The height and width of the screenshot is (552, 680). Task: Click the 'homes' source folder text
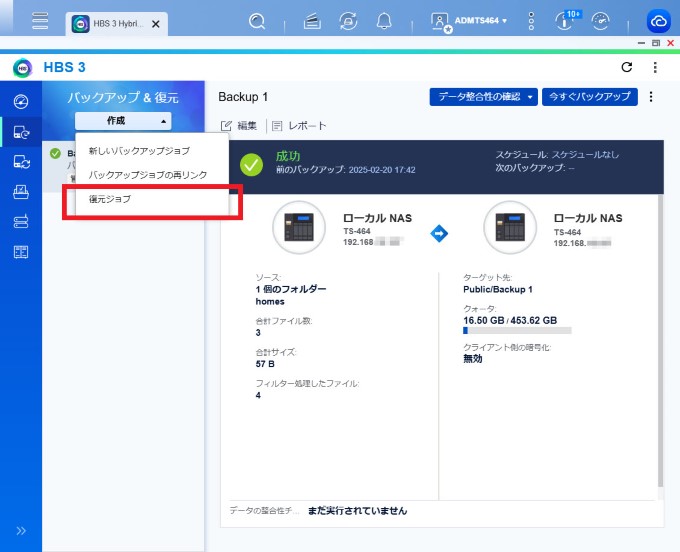coord(270,301)
